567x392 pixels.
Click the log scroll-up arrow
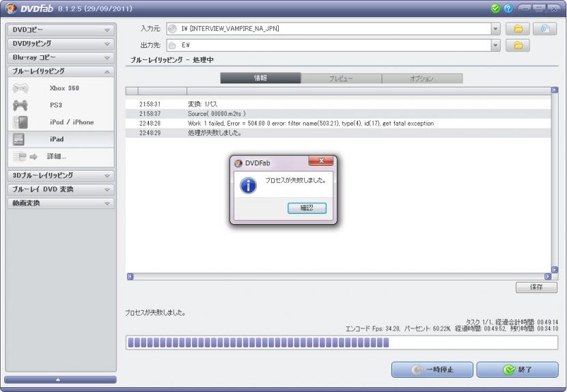[554, 90]
